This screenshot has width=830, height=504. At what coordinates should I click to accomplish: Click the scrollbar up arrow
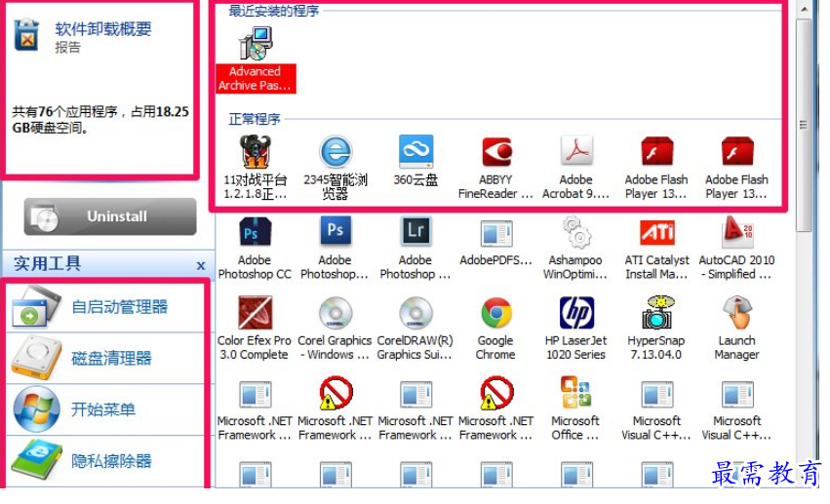tap(804, 9)
